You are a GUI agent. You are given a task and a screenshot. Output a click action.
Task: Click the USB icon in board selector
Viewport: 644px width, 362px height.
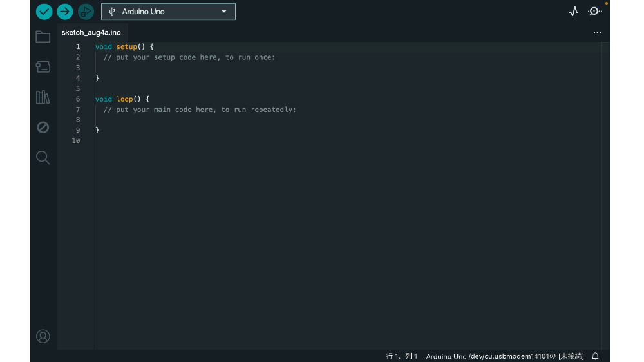111,12
